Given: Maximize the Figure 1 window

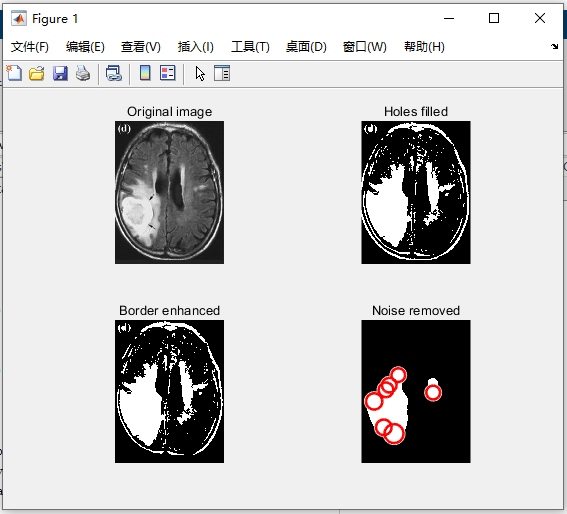Looking at the screenshot, I should [494, 18].
